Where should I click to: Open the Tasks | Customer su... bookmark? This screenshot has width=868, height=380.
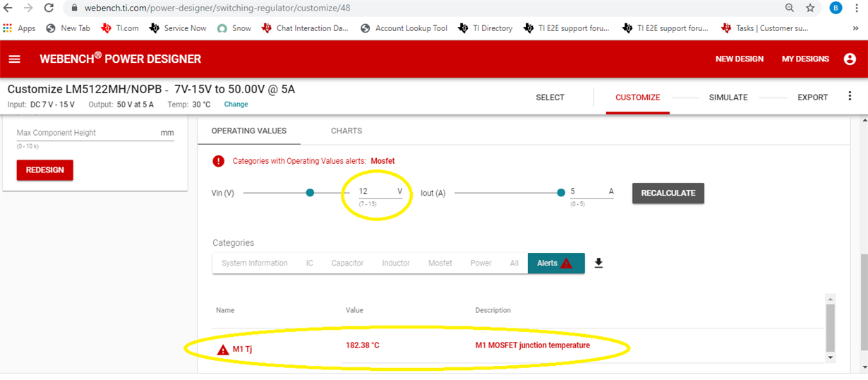click(765, 28)
